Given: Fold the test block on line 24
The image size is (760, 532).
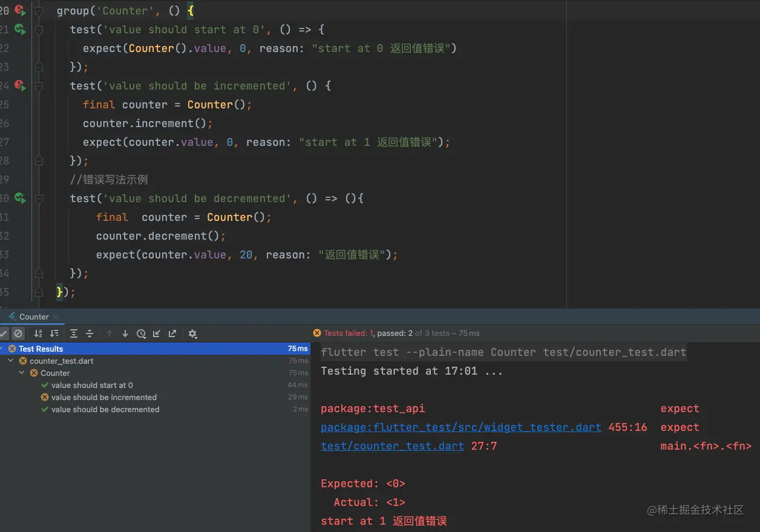Looking at the screenshot, I should (39, 86).
